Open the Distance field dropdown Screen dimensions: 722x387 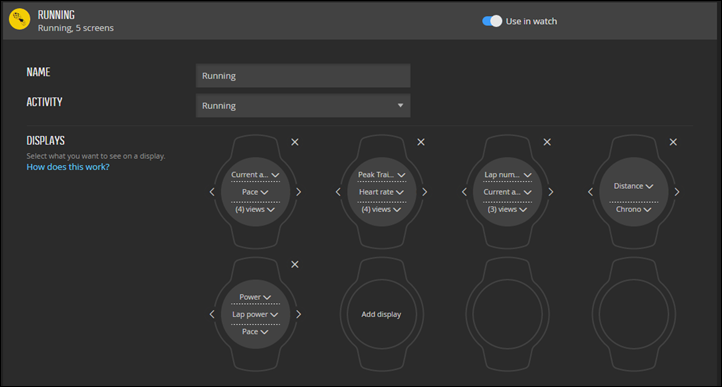[634, 186]
